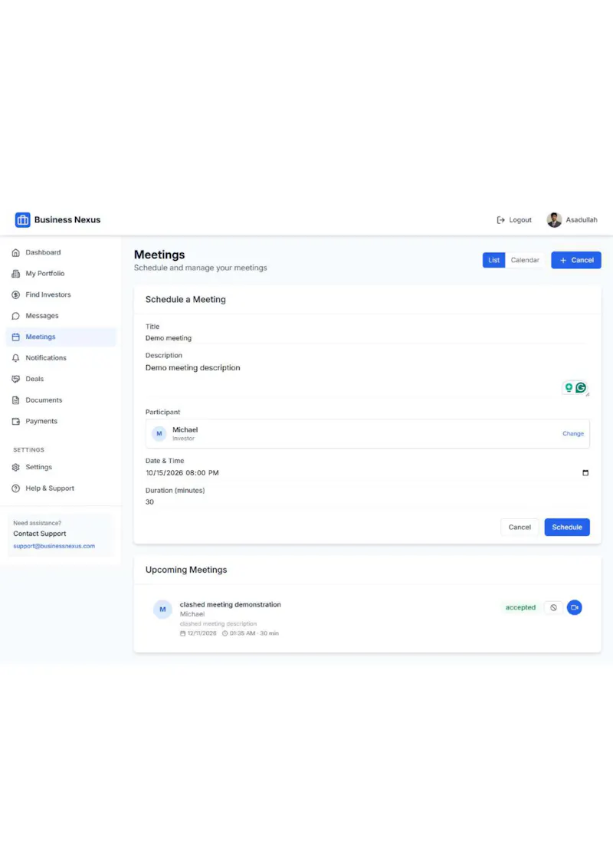
Task: Start video call for clashed meeting
Action: point(574,607)
